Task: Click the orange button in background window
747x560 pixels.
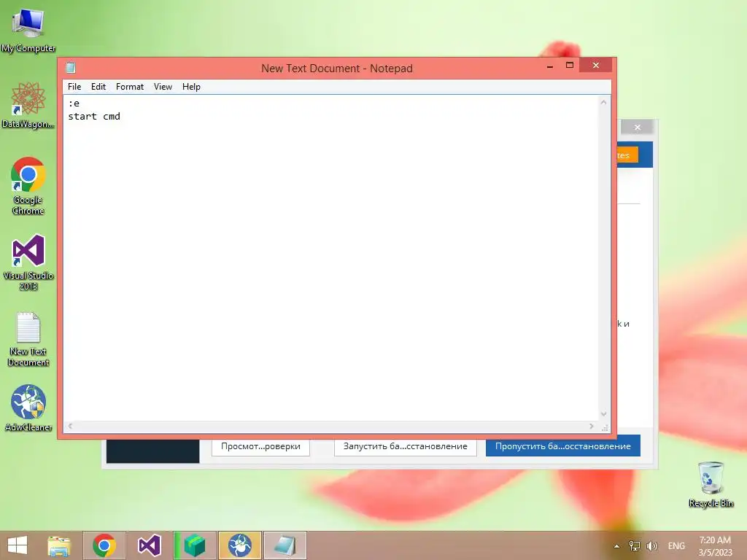Action: (x=627, y=155)
